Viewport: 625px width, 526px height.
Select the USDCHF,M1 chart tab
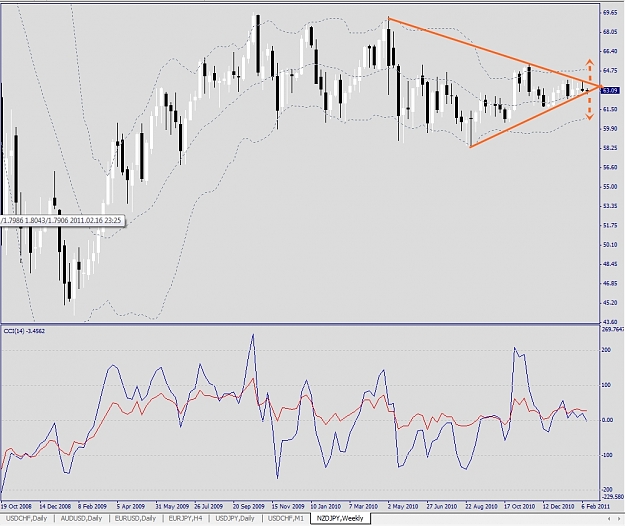tap(286, 518)
